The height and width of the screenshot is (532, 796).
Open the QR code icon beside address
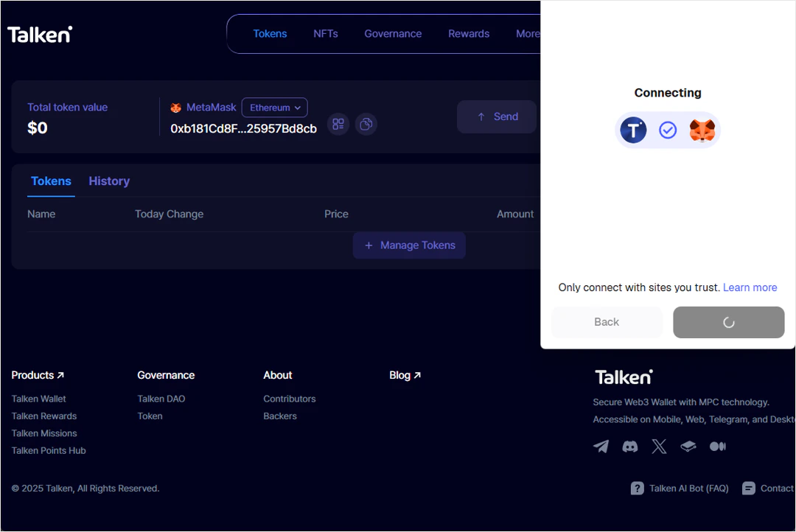coord(338,125)
